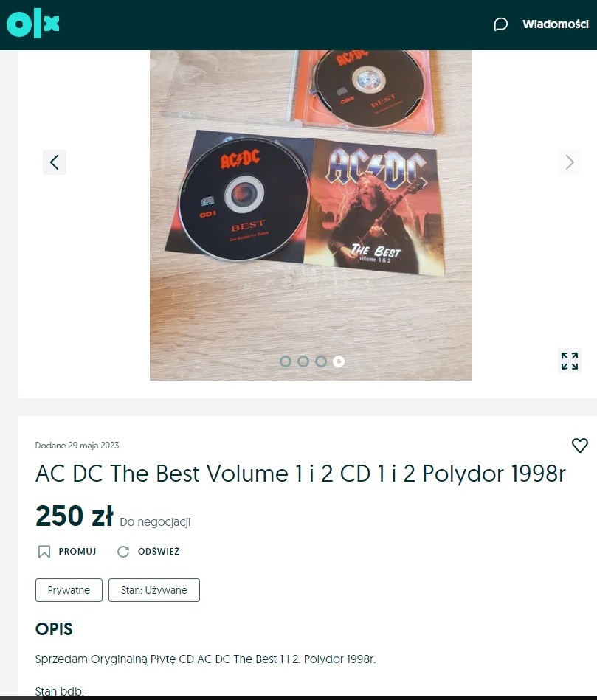The height and width of the screenshot is (700, 597).
Task: Go to the previous photo with the left arrow
Action: tap(55, 162)
